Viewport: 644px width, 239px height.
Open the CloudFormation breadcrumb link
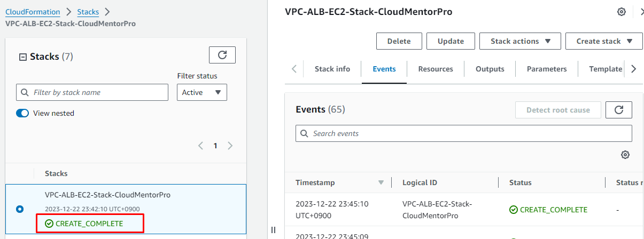coord(33,11)
